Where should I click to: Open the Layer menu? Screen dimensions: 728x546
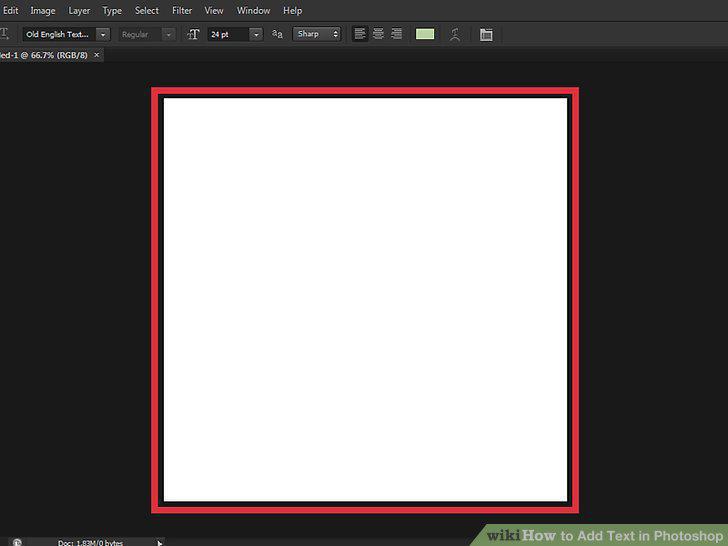79,10
